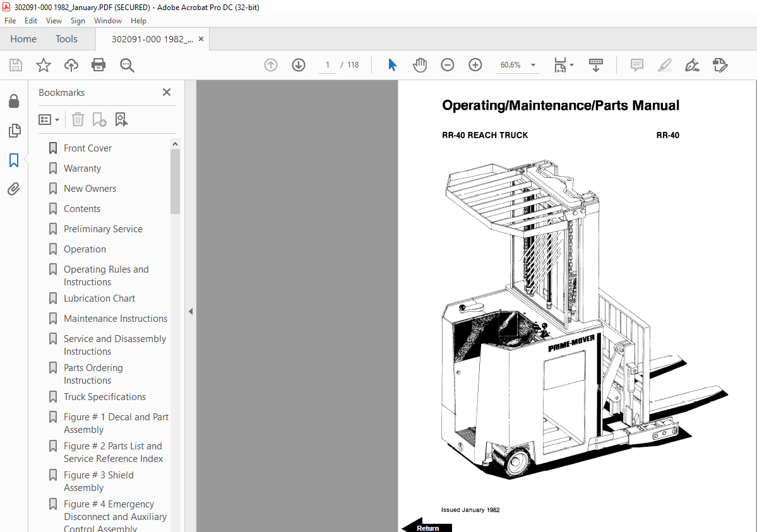Open the Front Cover bookmark
The image size is (757, 532).
[x=87, y=148]
